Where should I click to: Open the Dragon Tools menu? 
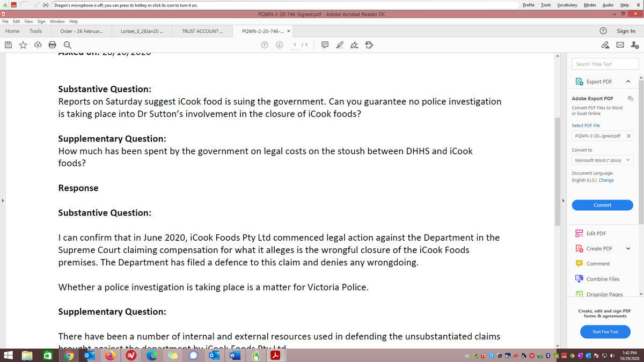point(546,5)
